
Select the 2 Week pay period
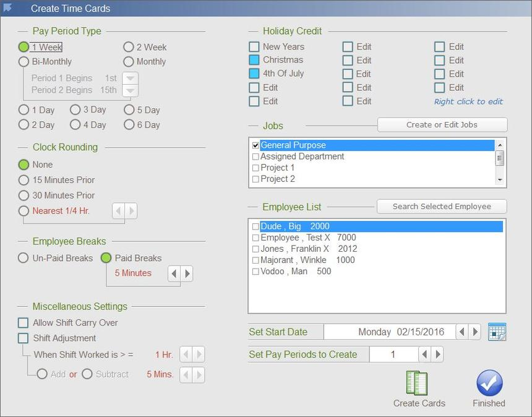(129, 47)
